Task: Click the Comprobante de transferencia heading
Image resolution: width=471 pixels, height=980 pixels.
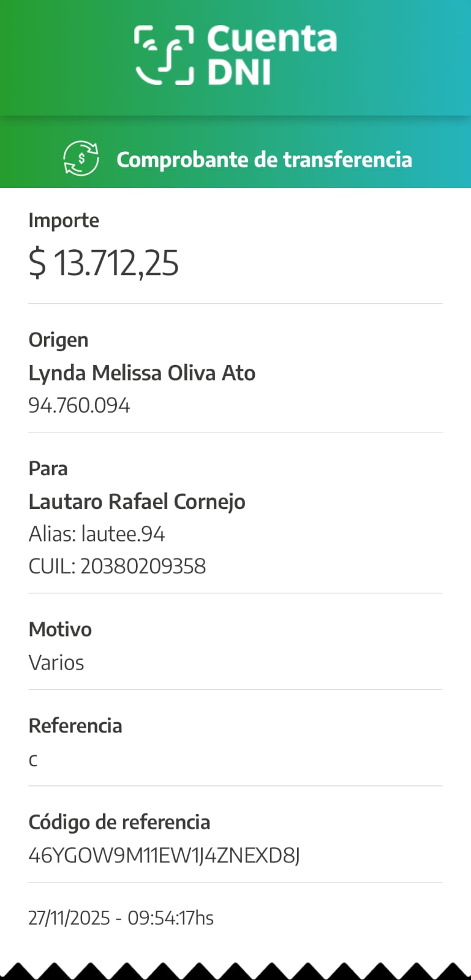Action: point(264,159)
